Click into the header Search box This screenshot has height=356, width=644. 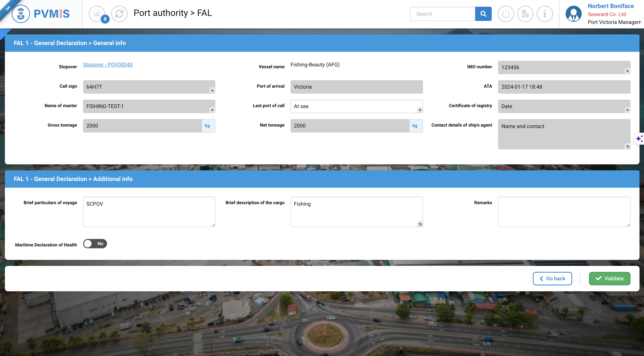click(x=442, y=14)
